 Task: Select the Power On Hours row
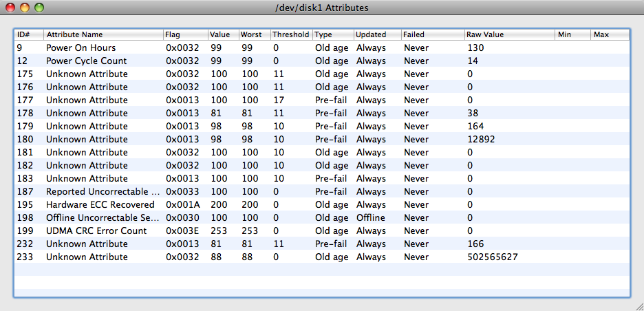322,47
